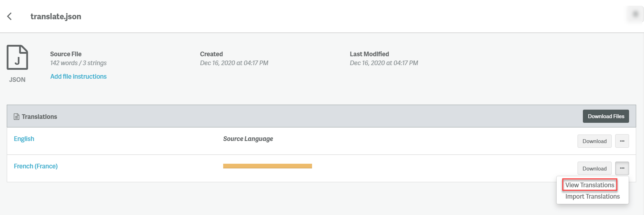
Task: Open the Add file instructions link
Action: 78,76
